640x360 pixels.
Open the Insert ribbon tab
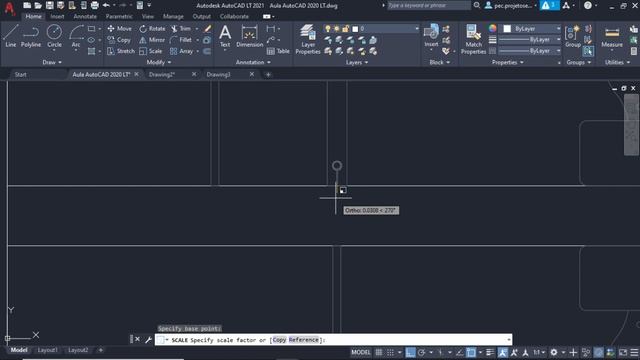coord(57,16)
